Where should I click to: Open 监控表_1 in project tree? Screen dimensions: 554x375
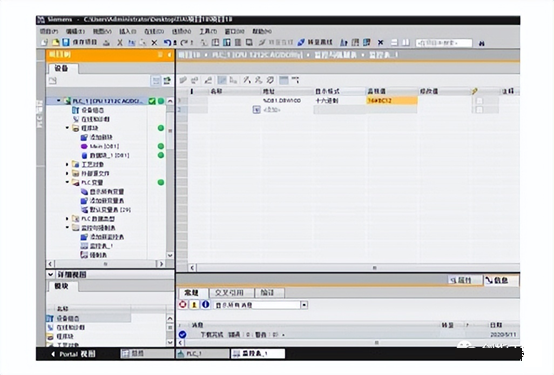coord(101,246)
